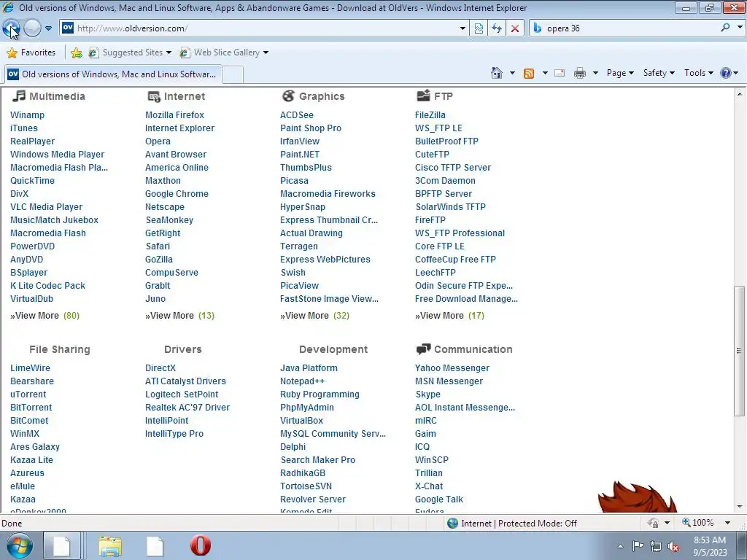
Task: Click the Add to Favorites Bar icon
Action: (x=76, y=52)
